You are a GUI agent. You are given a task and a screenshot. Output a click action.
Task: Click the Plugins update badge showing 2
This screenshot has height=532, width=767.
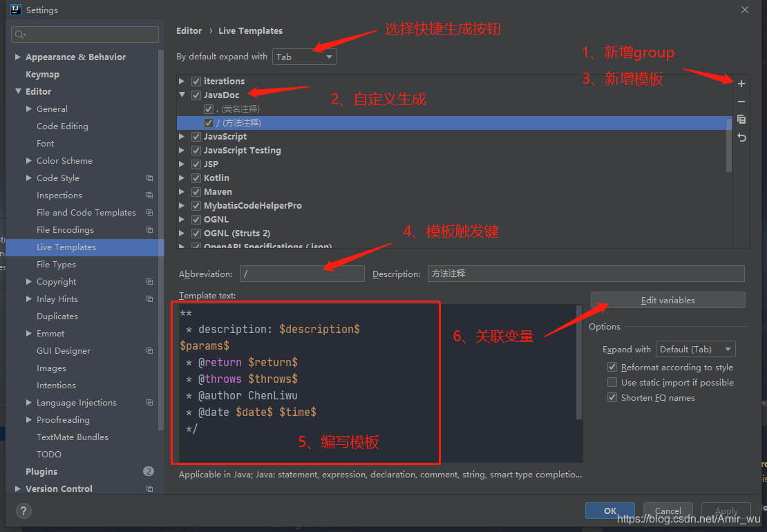pos(149,471)
